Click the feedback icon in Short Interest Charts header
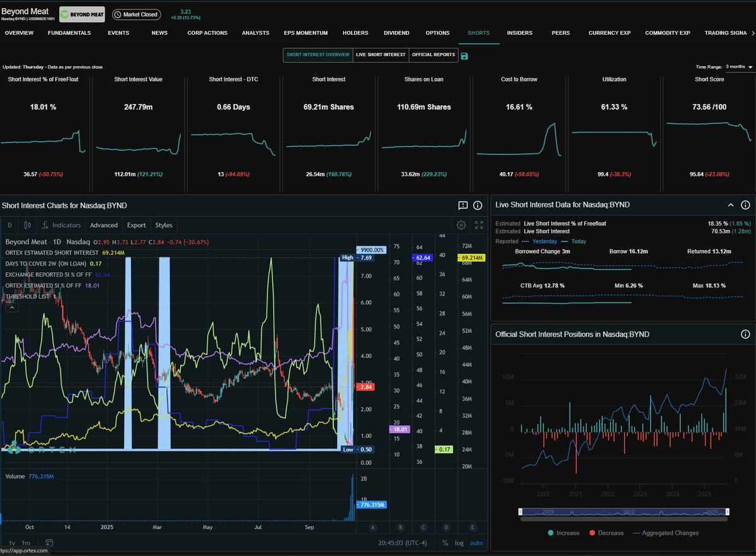756x556 pixels. pyautogui.click(x=463, y=205)
